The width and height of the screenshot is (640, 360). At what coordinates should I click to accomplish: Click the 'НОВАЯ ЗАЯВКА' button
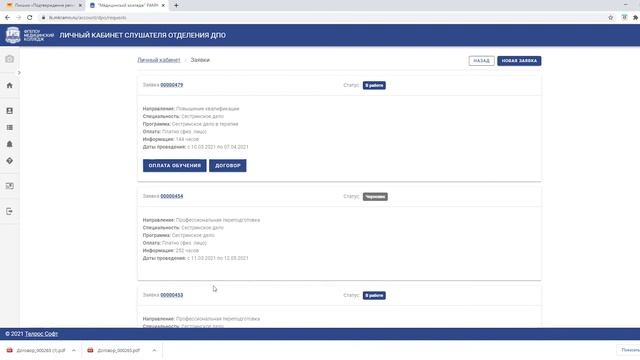[519, 61]
